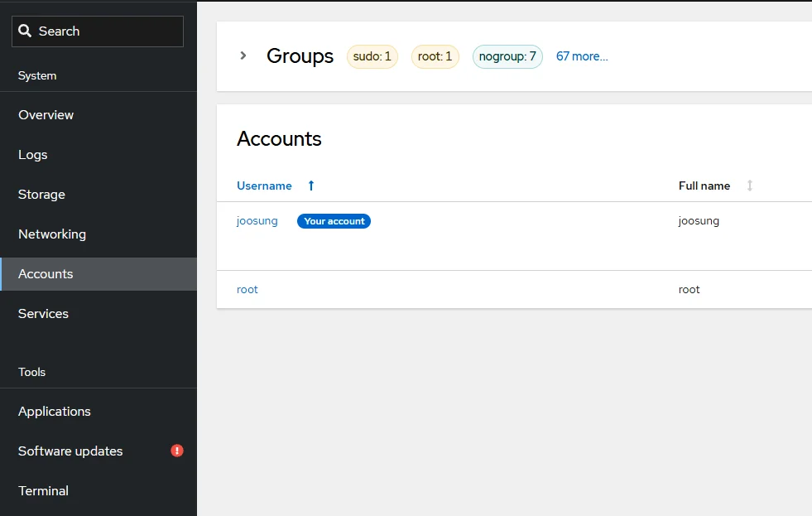812x516 pixels.
Task: Click the Software updates red alert icon
Action: (177, 451)
